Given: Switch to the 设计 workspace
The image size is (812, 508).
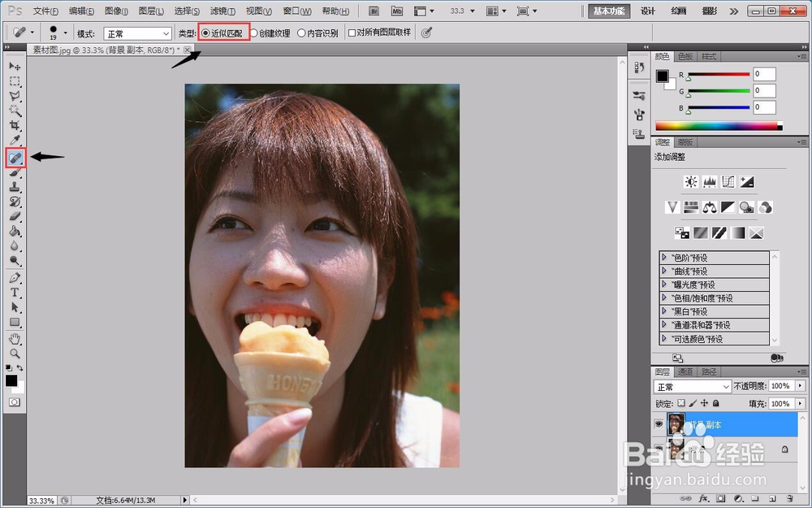Looking at the screenshot, I should point(648,11).
